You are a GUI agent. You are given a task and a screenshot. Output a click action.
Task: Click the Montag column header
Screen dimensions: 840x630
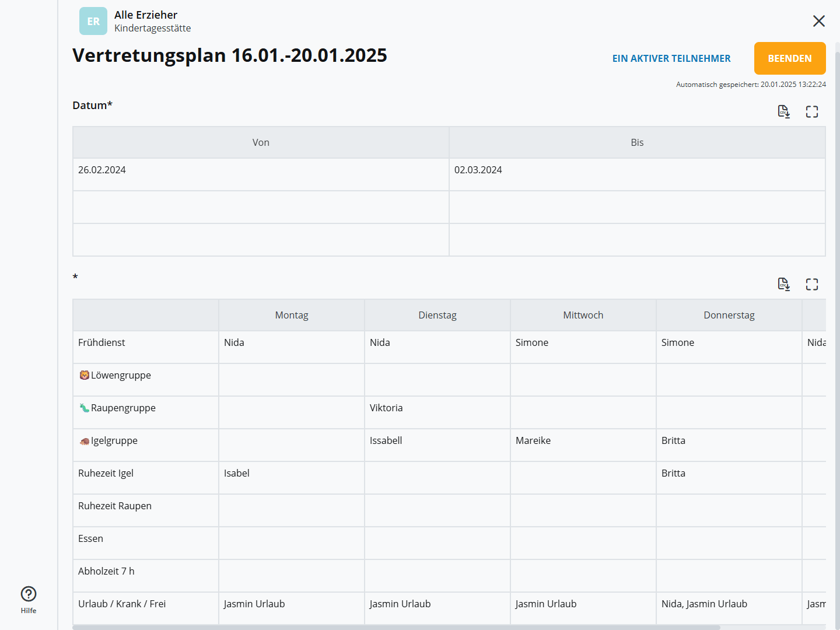pos(292,315)
